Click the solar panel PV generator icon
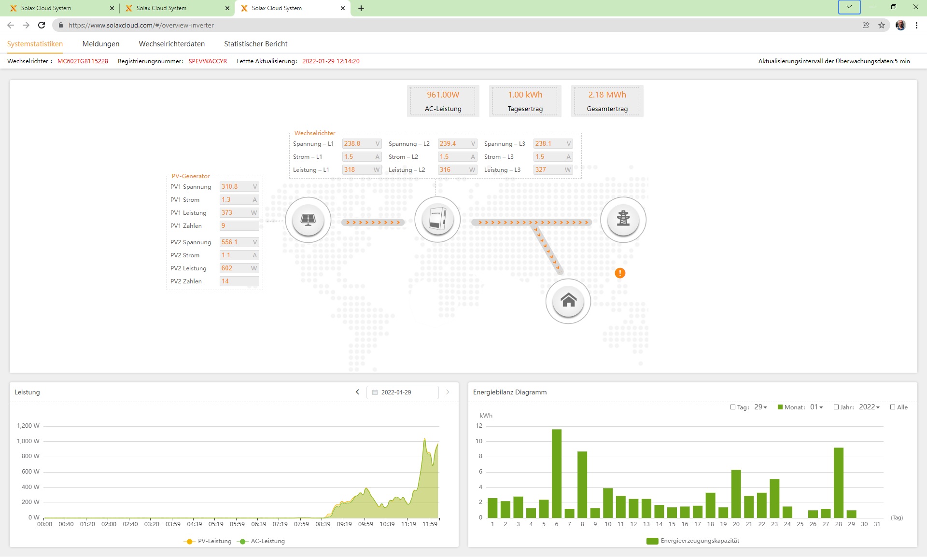 308,220
